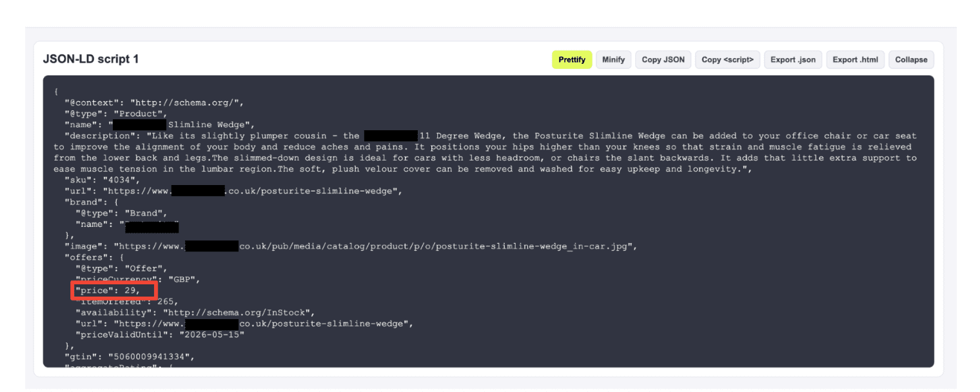Collapse the JSON-LD script 1 panel

coord(911,60)
